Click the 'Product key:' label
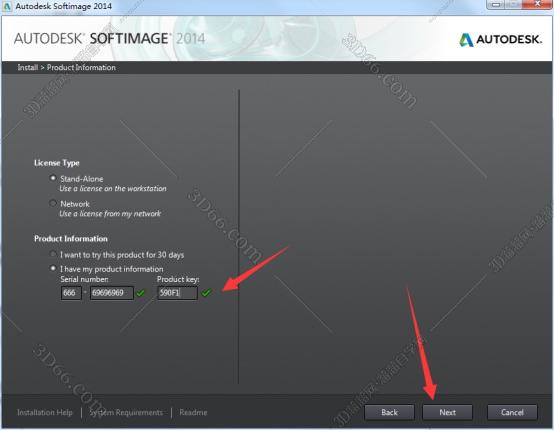The image size is (554, 430). pyautogui.click(x=178, y=279)
